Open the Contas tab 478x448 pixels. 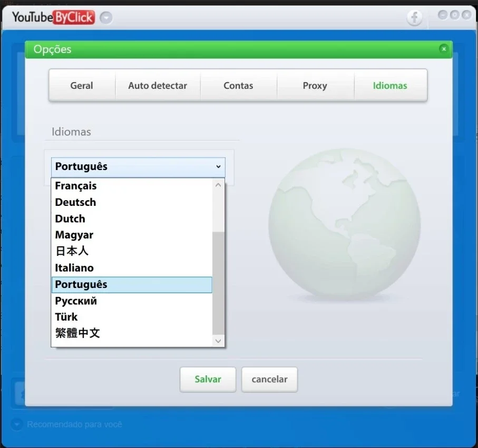pos(238,85)
